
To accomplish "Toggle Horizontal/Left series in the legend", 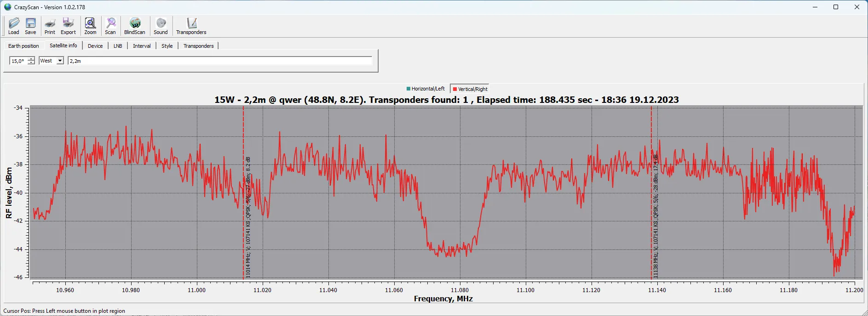I will click(425, 89).
